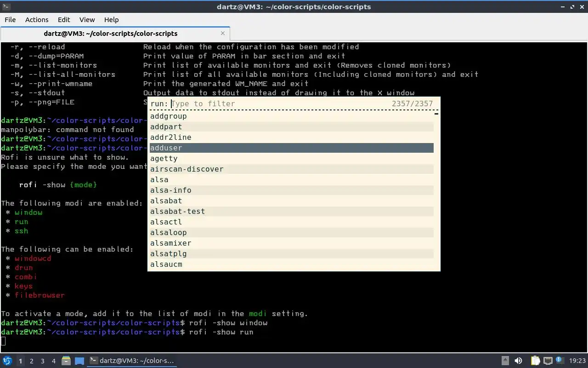
Task: Click the red 'keys' text
Action: [23, 286]
